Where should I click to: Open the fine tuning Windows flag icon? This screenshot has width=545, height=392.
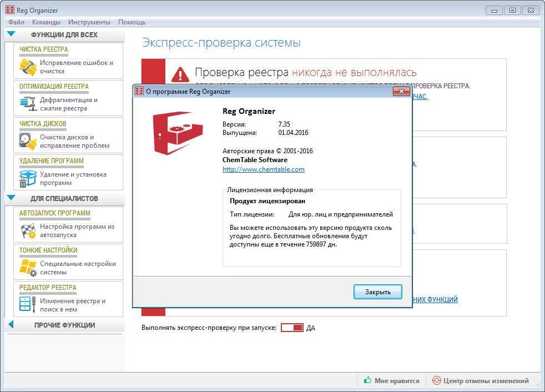click(x=28, y=268)
